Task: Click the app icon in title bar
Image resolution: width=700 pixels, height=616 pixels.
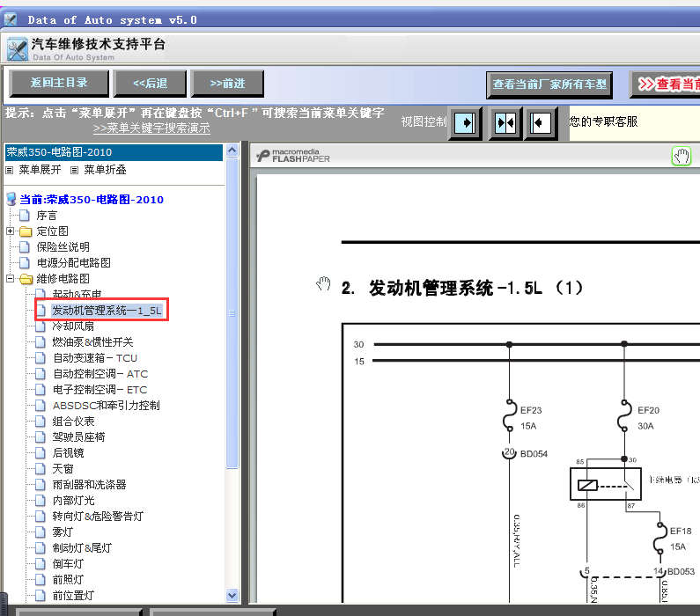Action: [11, 19]
